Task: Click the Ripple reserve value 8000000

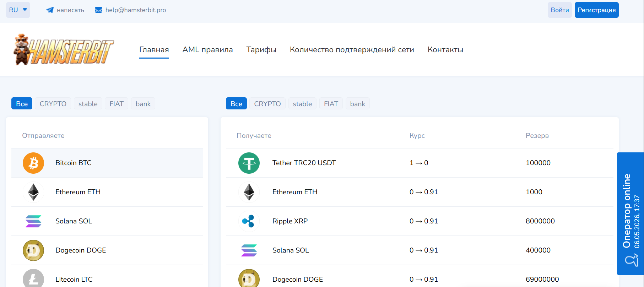Action: click(x=540, y=221)
